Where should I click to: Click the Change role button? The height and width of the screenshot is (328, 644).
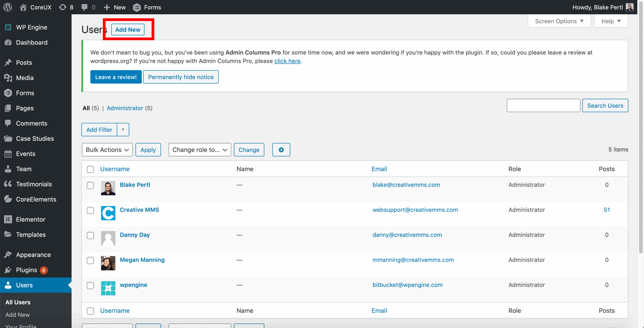point(249,150)
